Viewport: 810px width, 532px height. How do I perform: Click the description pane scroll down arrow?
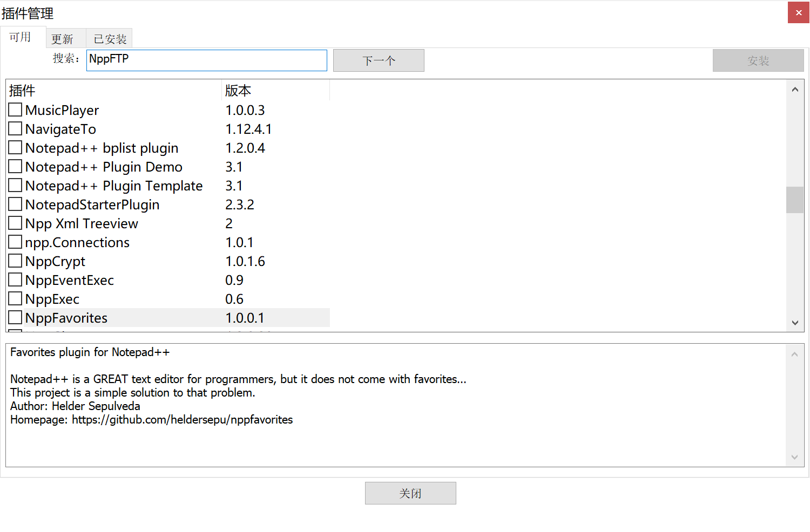pyautogui.click(x=794, y=457)
